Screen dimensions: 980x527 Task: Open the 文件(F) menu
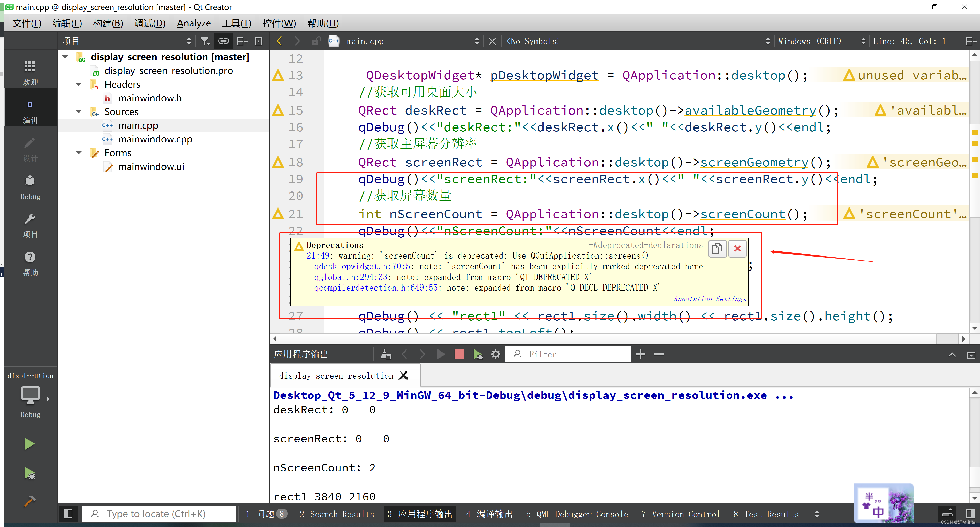click(27, 23)
